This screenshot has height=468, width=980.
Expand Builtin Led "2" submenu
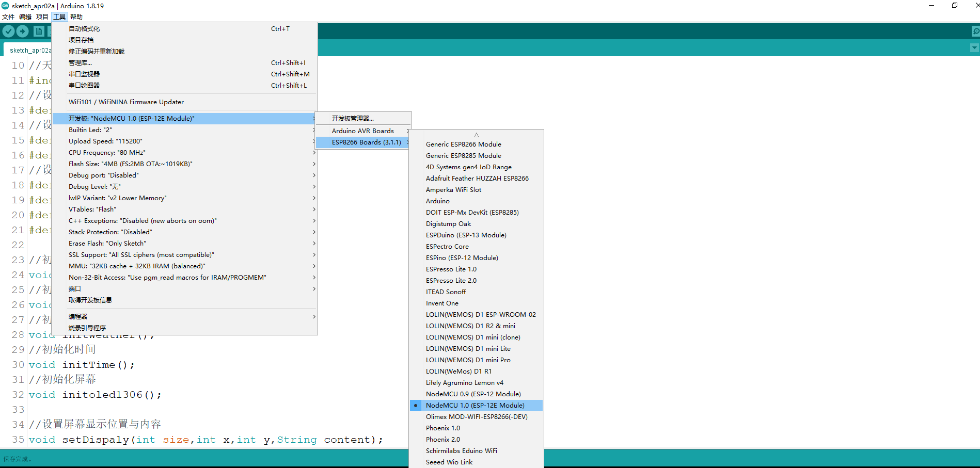click(185, 130)
